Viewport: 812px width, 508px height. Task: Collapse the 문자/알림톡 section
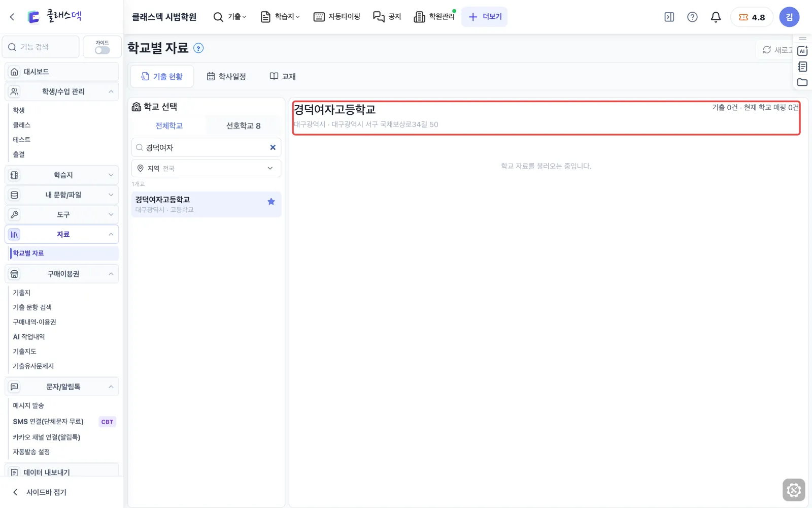(x=62, y=387)
